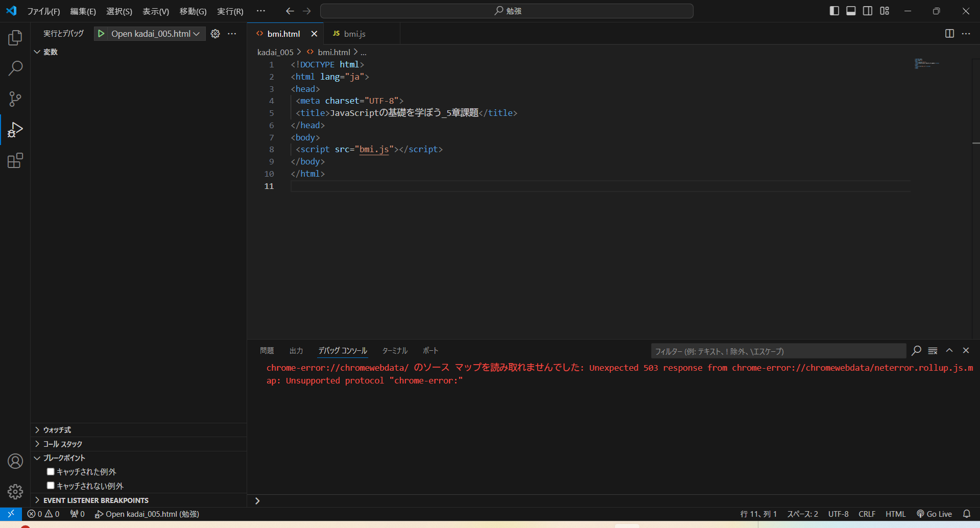The height and width of the screenshot is (528, 980).
Task: Open launch.json via debug gear icon
Action: point(216,34)
